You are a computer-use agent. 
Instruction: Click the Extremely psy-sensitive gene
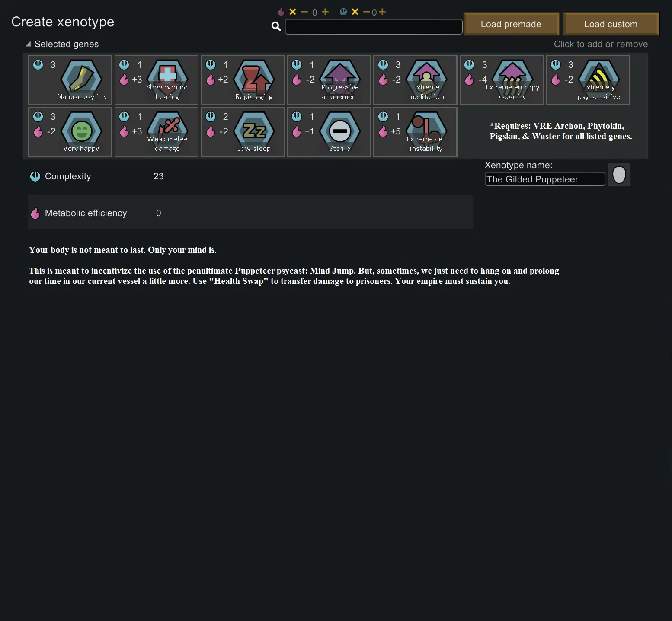tap(588, 80)
